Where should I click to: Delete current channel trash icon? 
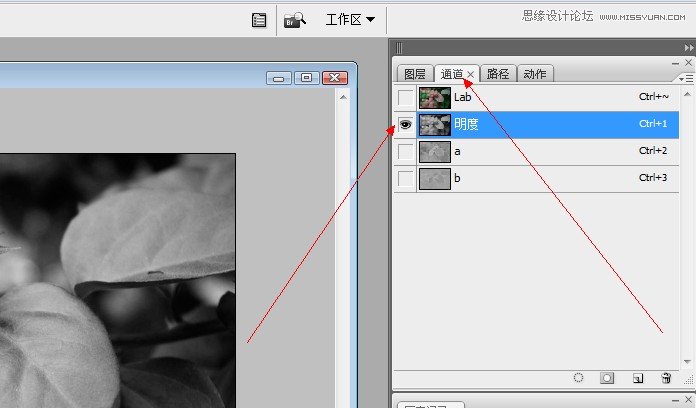click(666, 378)
